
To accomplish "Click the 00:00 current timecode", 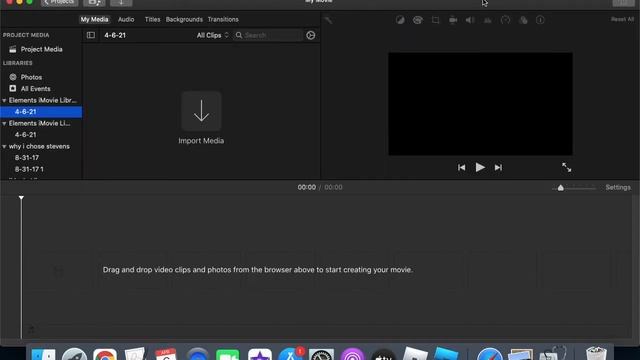I will tap(307, 187).
